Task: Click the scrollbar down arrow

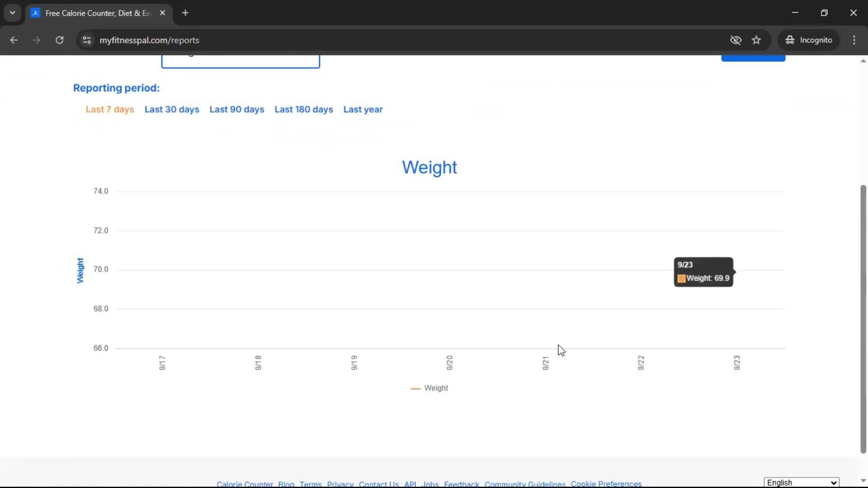Action: pyautogui.click(x=863, y=481)
